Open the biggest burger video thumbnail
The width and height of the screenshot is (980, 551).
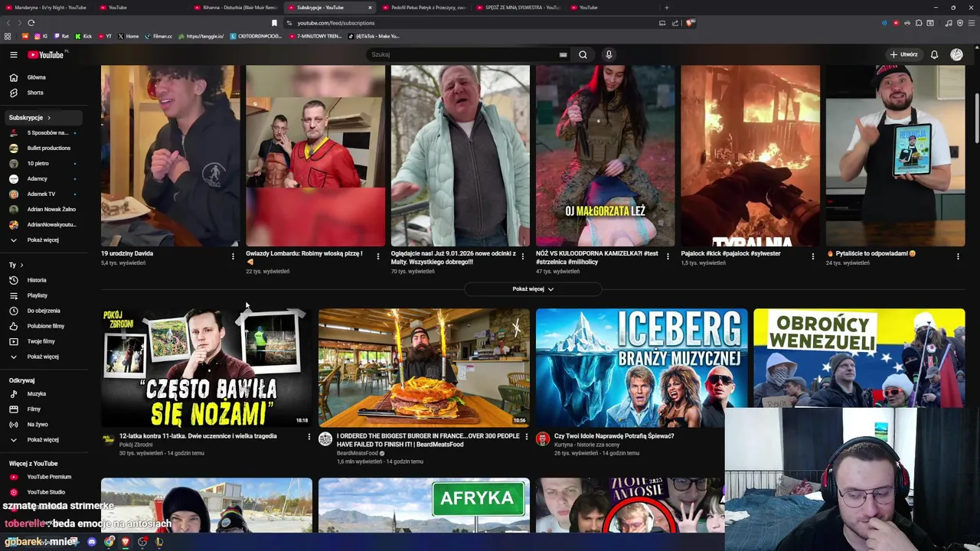pyautogui.click(x=424, y=367)
